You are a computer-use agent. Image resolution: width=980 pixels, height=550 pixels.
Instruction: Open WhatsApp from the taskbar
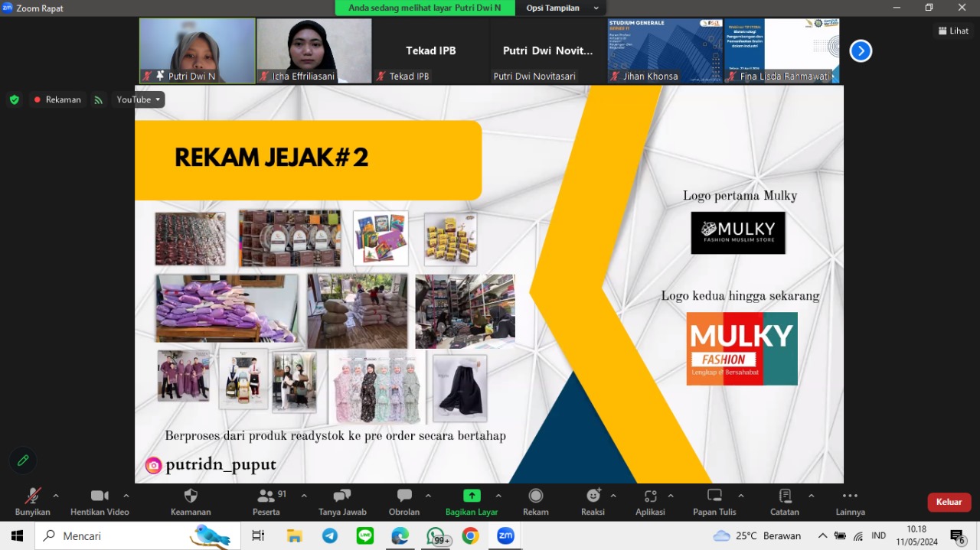click(436, 535)
